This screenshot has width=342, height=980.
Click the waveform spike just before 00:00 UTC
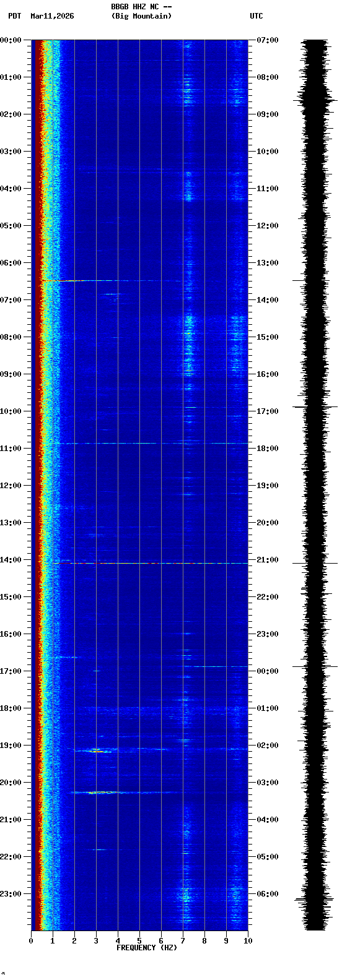coord(315,666)
